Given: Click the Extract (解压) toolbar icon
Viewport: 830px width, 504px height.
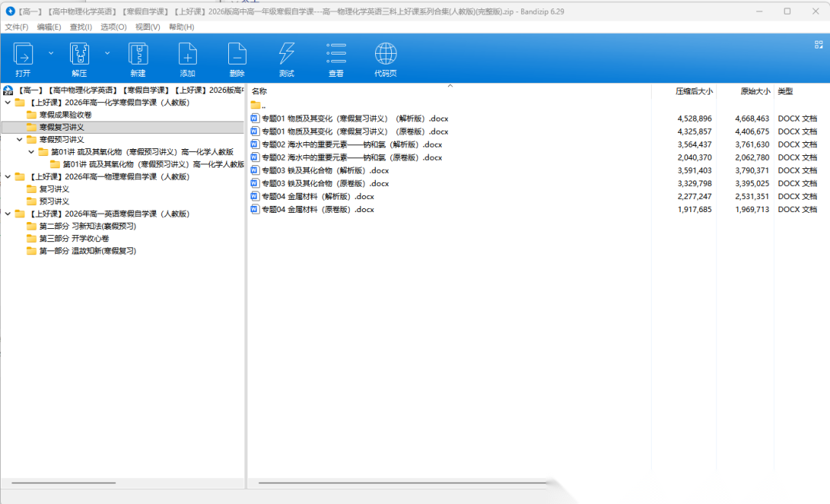Looking at the screenshot, I should 79,55.
